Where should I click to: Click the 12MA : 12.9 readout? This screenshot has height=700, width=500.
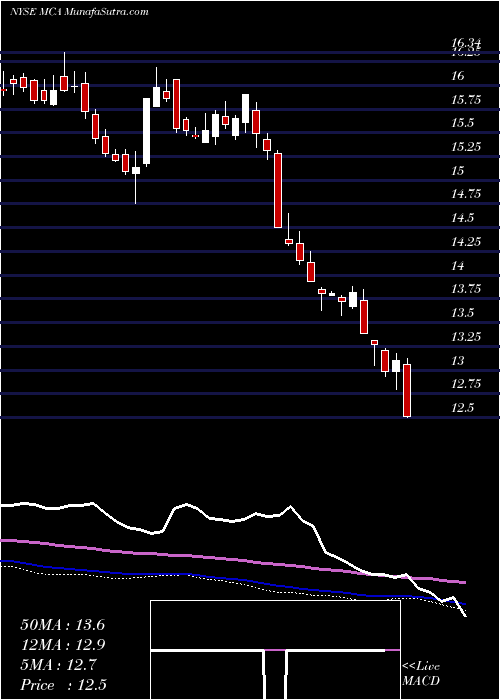(62, 645)
